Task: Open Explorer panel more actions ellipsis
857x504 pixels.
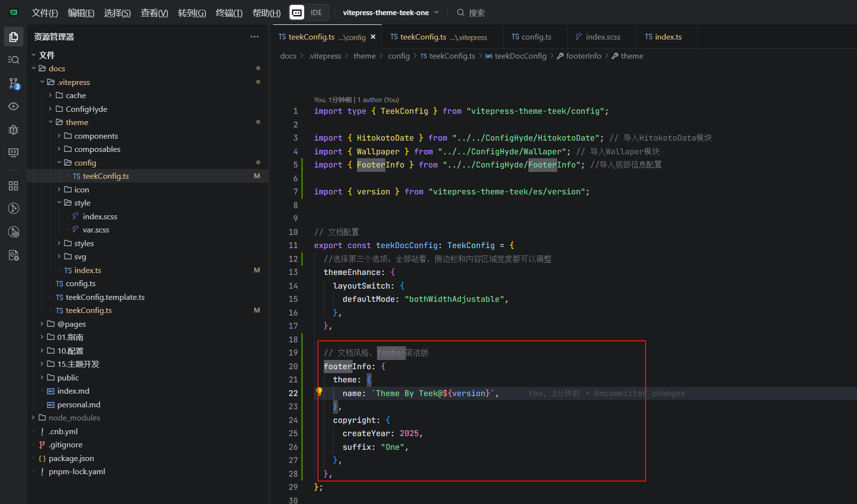Action: 254,37
